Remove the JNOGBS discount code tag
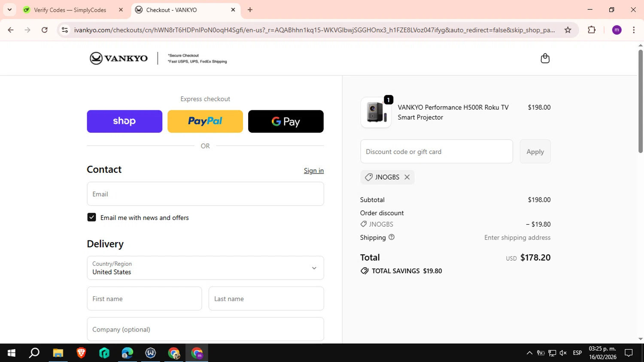Image resolution: width=644 pixels, height=362 pixels. (407, 177)
